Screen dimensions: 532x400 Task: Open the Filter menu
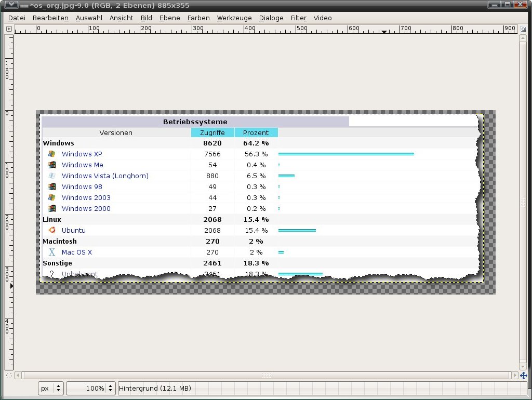point(298,18)
